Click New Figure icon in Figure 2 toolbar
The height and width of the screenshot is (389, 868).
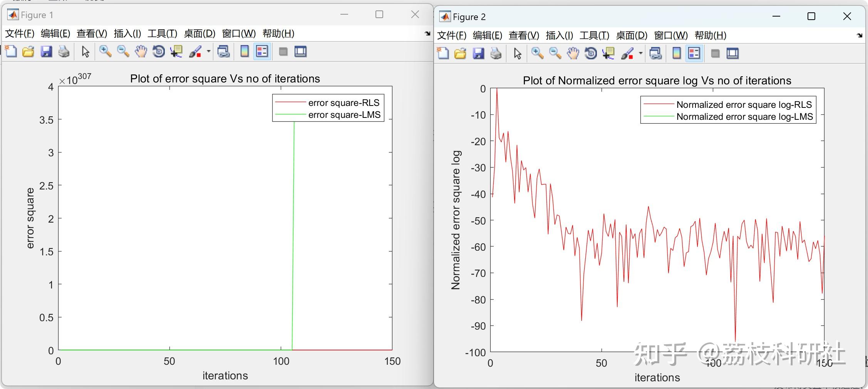443,53
